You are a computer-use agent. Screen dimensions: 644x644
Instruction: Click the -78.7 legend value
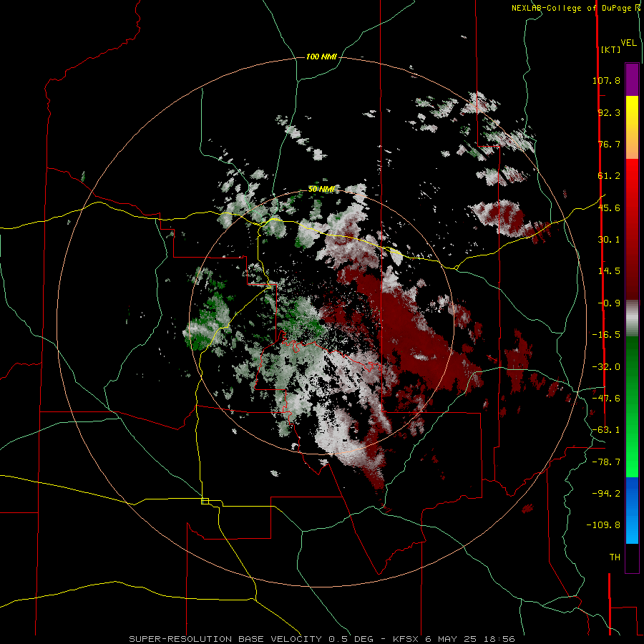pos(606,462)
